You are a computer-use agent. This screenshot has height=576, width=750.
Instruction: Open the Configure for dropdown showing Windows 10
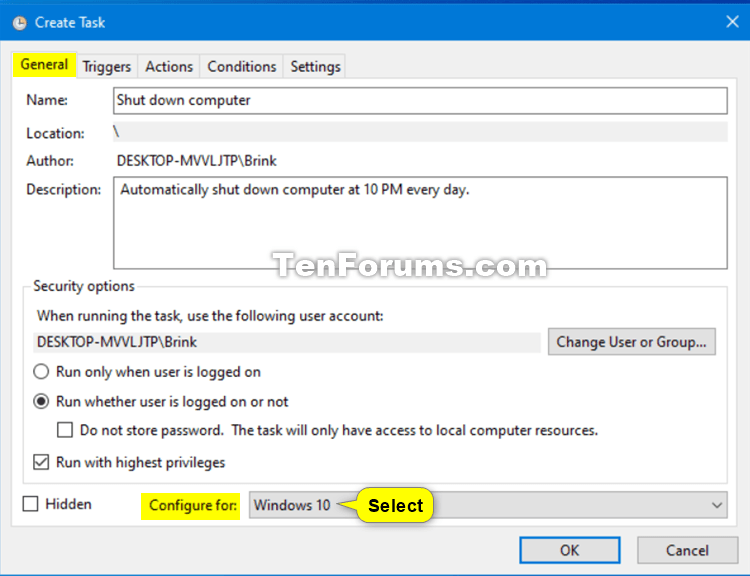click(488, 505)
